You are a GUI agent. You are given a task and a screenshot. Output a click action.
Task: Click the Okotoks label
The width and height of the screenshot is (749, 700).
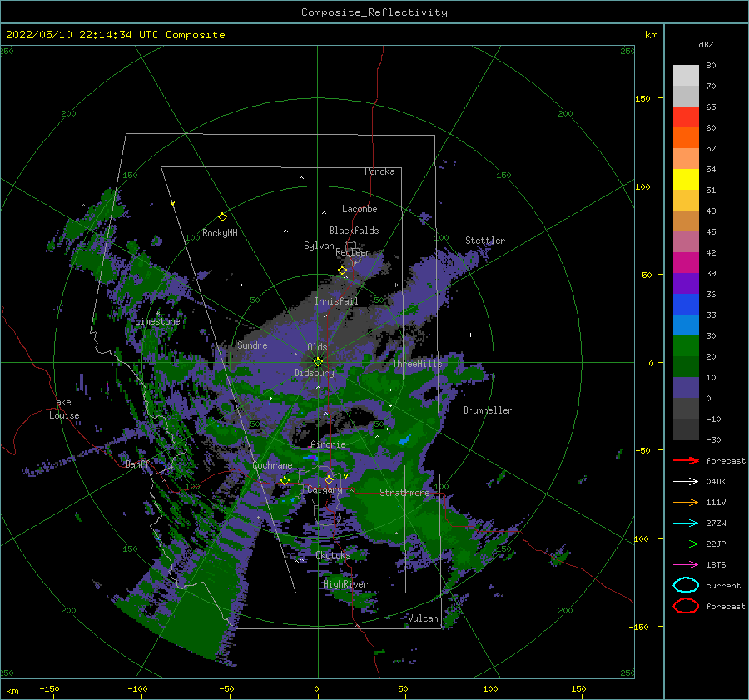[333, 555]
